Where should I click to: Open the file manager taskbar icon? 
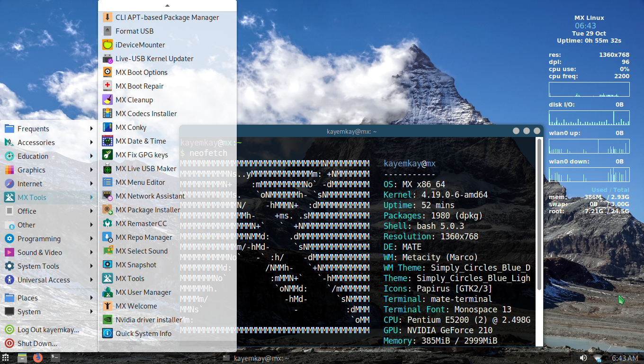point(22,358)
